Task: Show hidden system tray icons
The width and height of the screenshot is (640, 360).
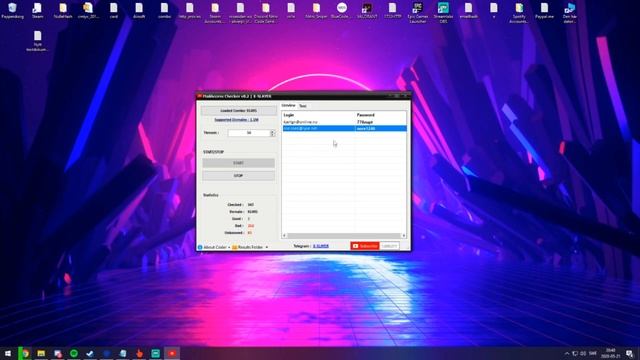Action: (567, 353)
